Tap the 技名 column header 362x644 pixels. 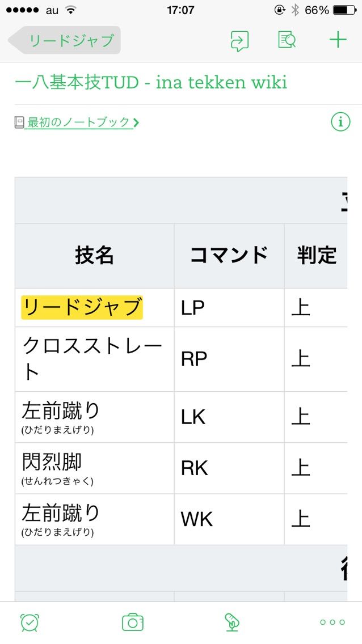[95, 256]
